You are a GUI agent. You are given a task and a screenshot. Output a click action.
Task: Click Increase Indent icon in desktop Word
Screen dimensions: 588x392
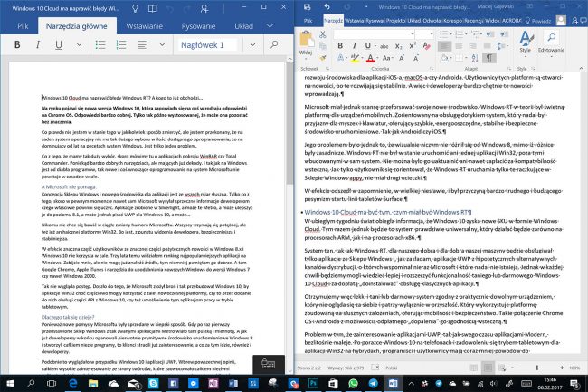coord(504,34)
